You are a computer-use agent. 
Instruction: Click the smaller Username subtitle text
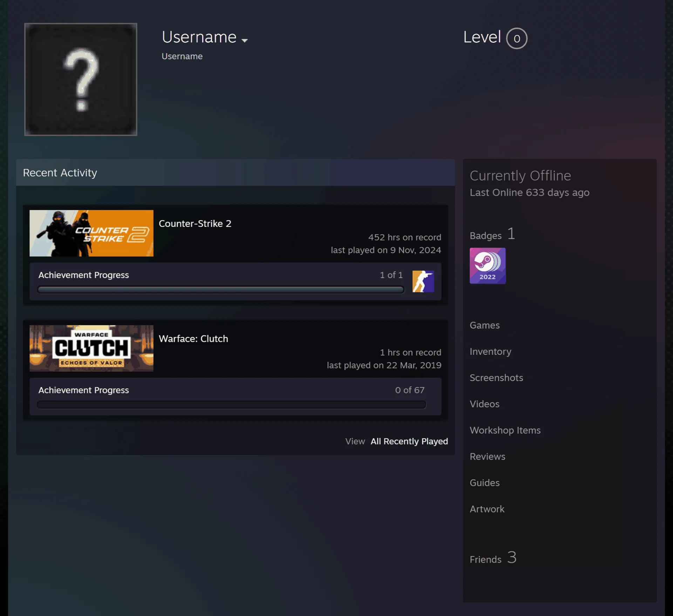click(x=182, y=56)
